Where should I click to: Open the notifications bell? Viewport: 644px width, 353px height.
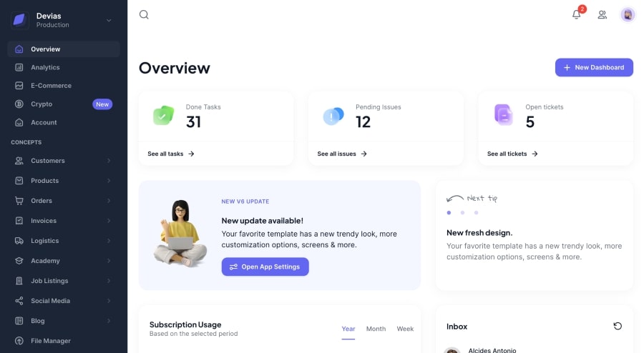[x=576, y=14]
